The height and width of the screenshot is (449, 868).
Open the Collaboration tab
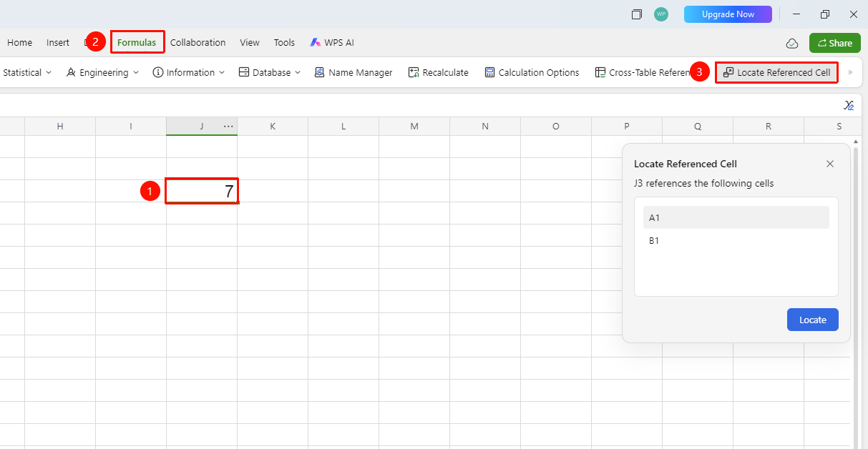(198, 42)
